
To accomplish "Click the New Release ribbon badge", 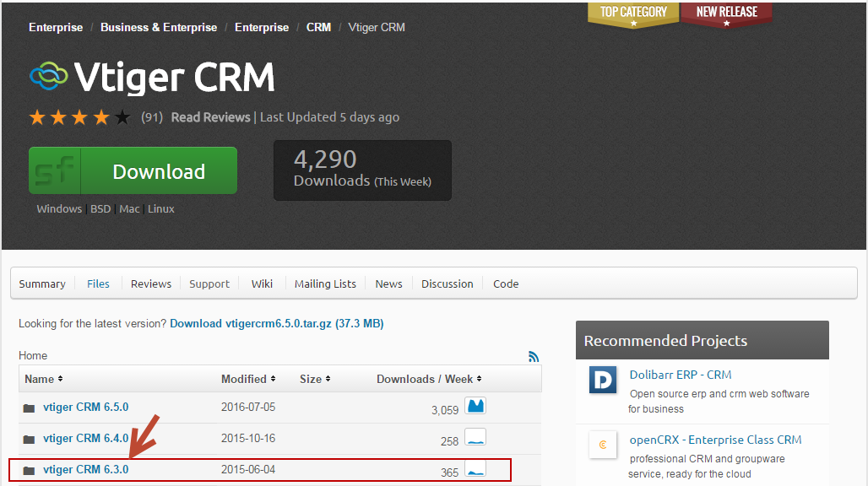I will point(726,15).
